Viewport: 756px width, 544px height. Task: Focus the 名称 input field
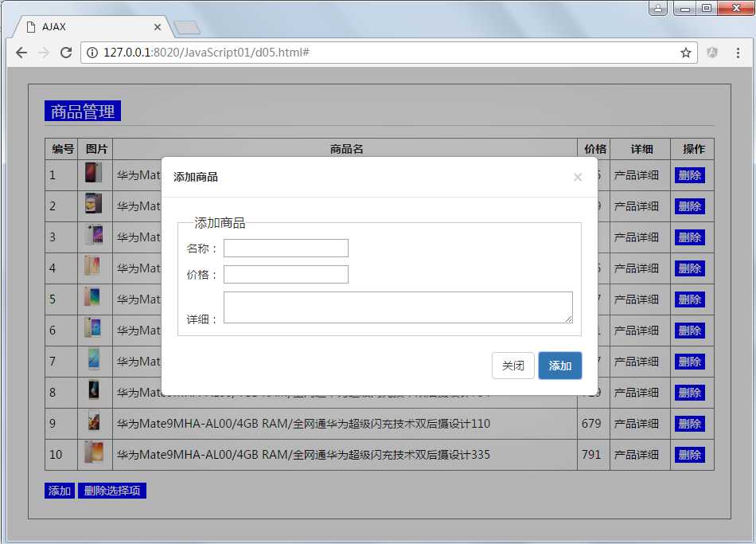286,249
